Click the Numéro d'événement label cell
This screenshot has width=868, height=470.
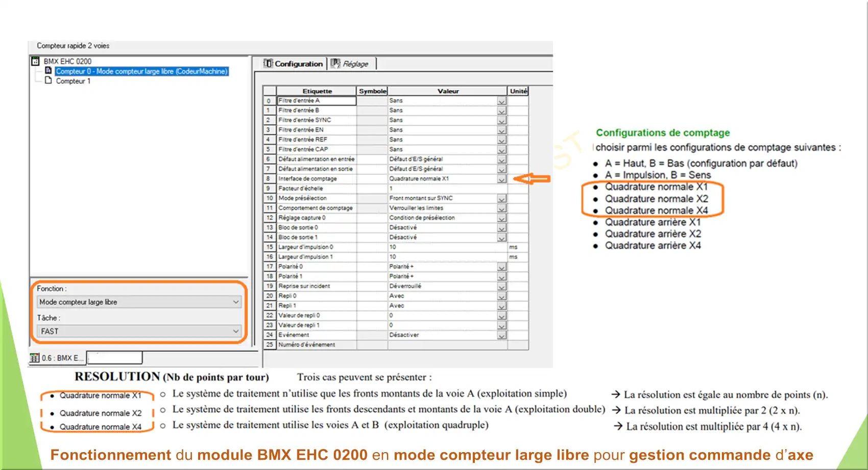pos(317,345)
